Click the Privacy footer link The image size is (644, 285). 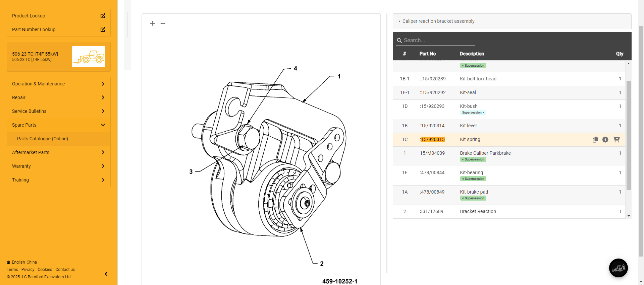pos(28,270)
